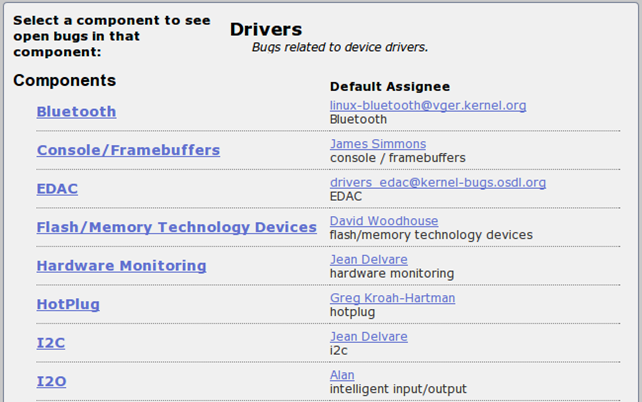Open the I2C component link
642x402 pixels.
(51, 342)
